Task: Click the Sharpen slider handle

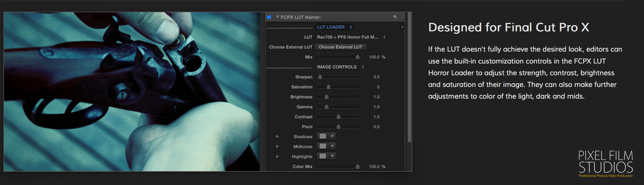Action: click(320, 77)
